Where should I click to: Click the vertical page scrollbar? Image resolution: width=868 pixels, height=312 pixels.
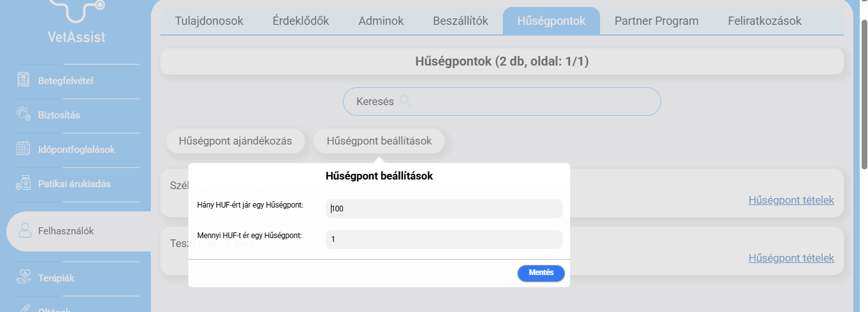pos(864,96)
